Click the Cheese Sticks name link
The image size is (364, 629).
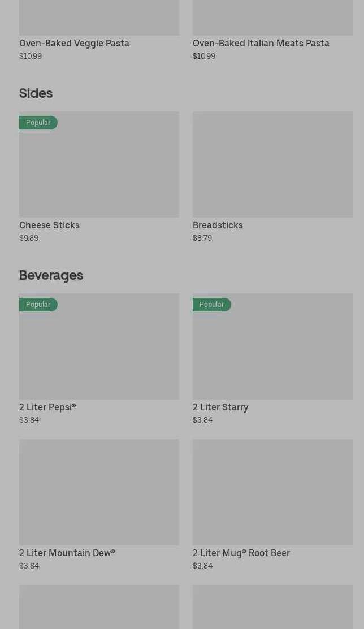(x=49, y=225)
